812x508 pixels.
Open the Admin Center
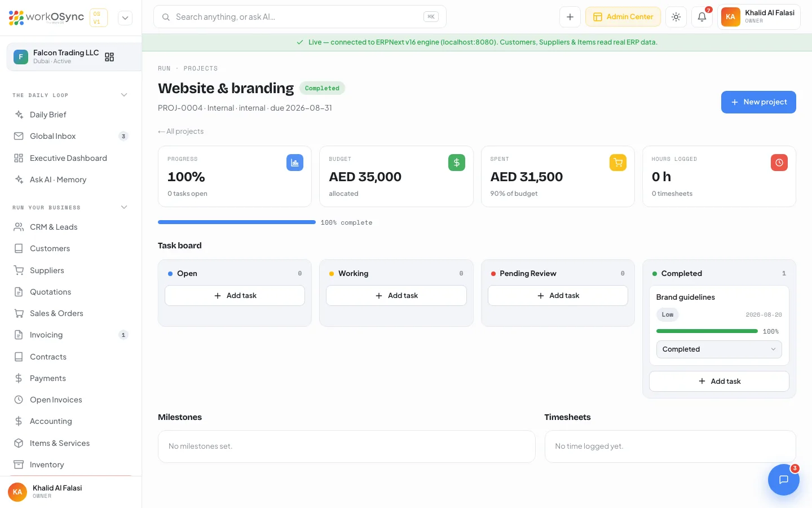point(623,17)
